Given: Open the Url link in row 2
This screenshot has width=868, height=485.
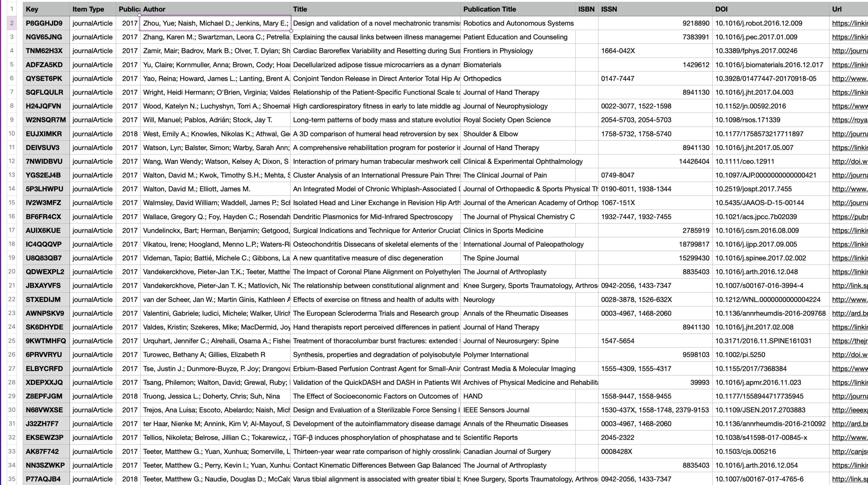Looking at the screenshot, I should 849,23.
